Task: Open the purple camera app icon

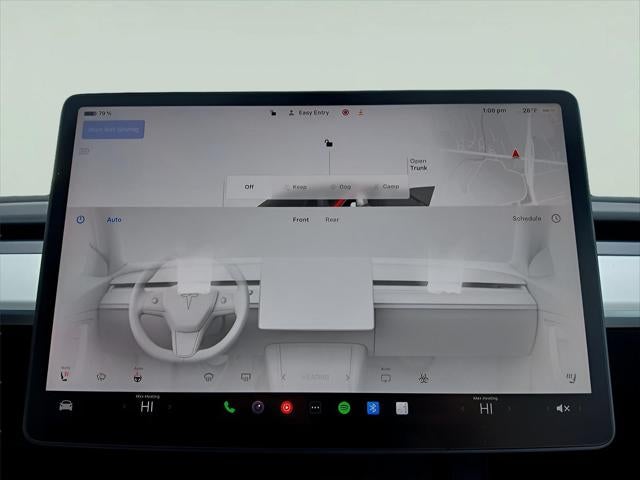Action: pyautogui.click(x=258, y=408)
